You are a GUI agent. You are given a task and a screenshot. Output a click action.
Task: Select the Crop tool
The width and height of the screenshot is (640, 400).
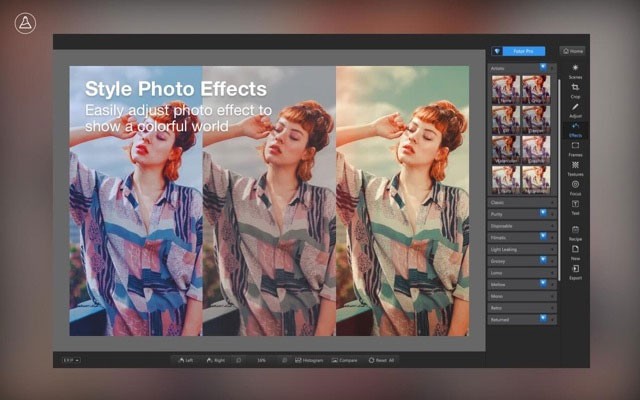click(x=575, y=89)
